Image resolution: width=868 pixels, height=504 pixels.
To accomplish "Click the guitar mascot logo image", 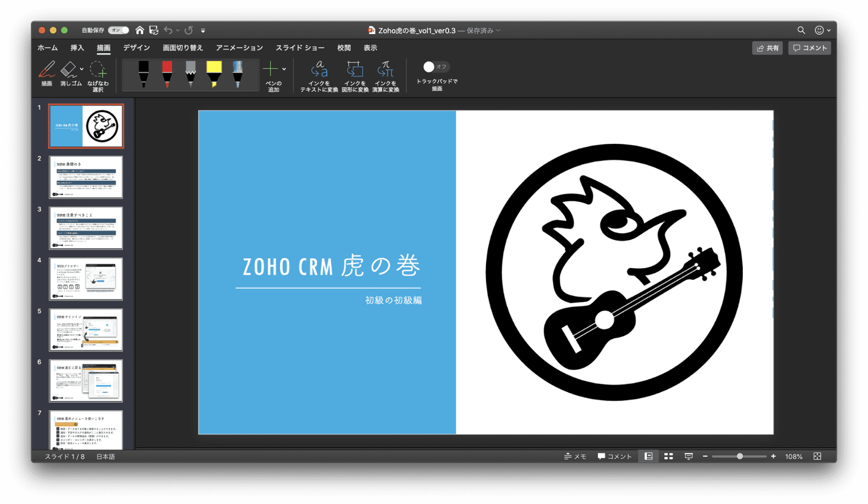I will coord(614,272).
